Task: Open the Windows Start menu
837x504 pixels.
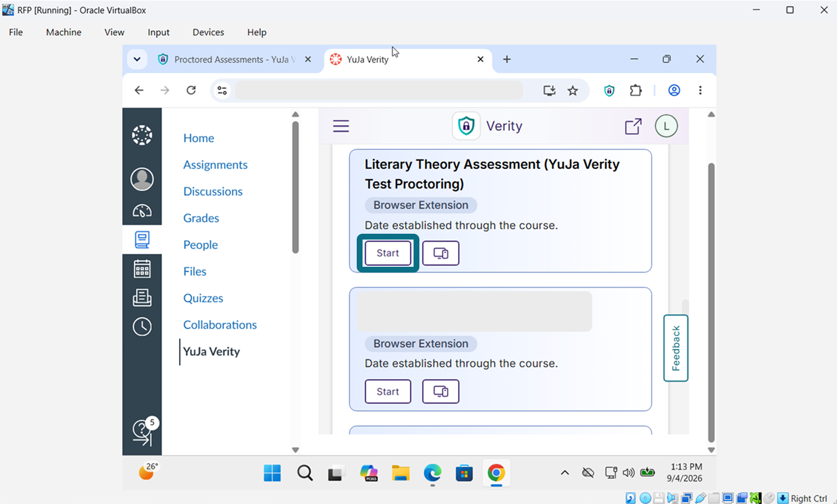Action: tap(272, 473)
